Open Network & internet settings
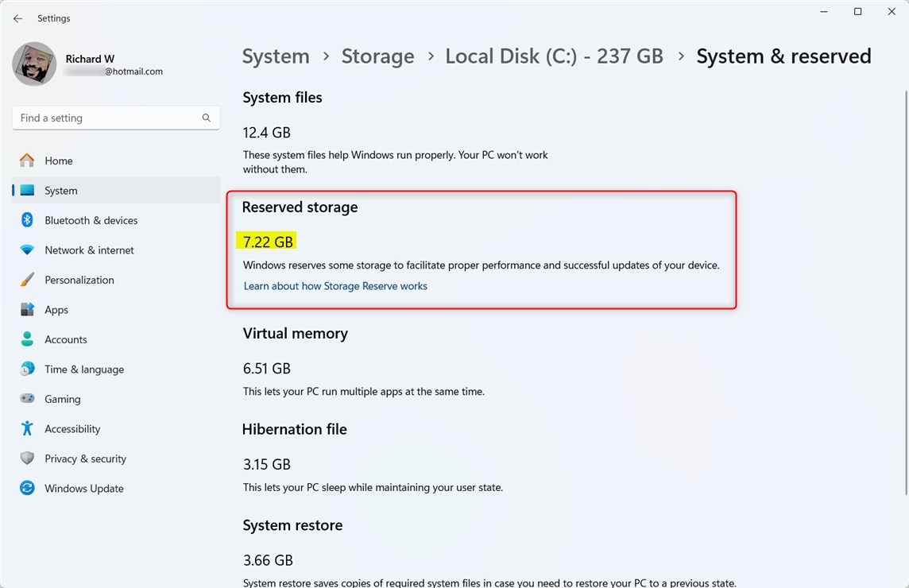 [x=89, y=250]
